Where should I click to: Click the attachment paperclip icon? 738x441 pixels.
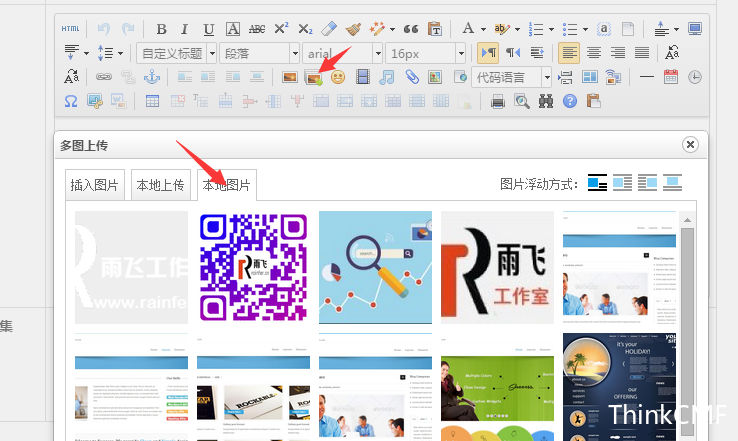pos(411,77)
